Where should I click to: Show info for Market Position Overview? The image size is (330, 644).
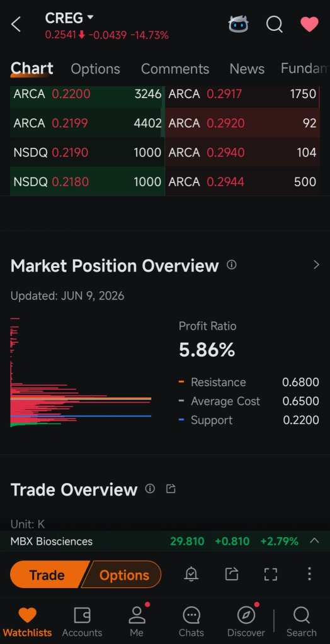pyautogui.click(x=232, y=265)
